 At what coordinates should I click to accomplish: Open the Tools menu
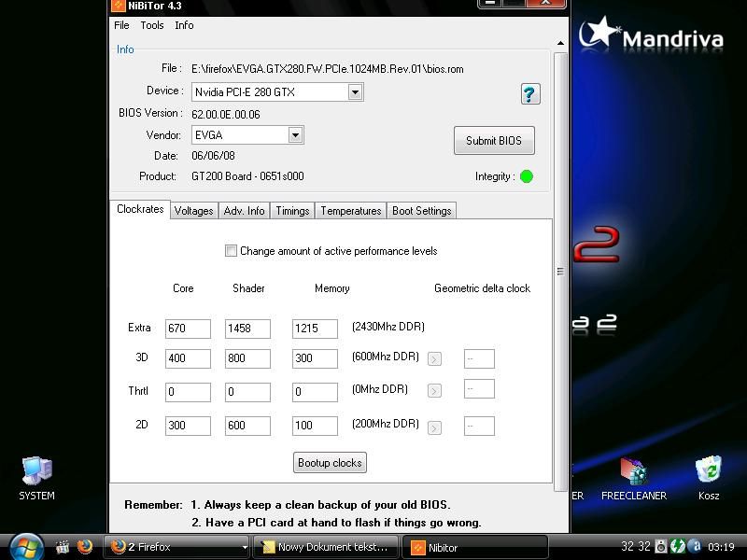coord(152,25)
